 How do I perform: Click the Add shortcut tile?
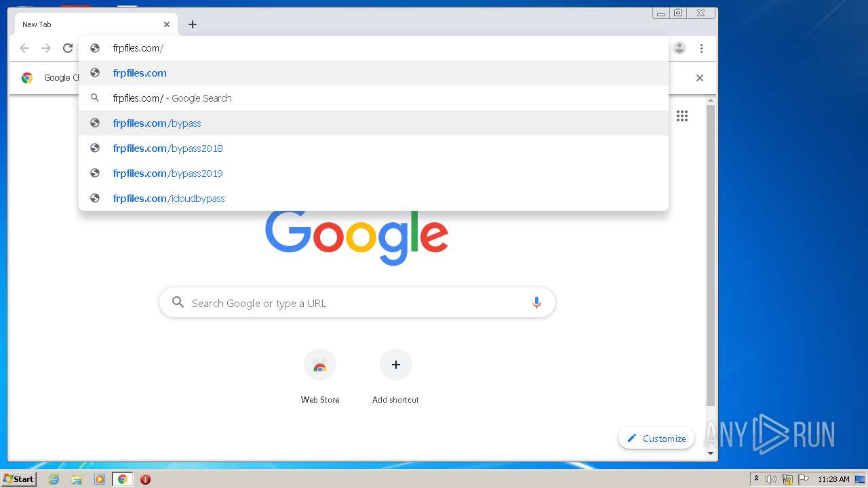click(x=395, y=377)
